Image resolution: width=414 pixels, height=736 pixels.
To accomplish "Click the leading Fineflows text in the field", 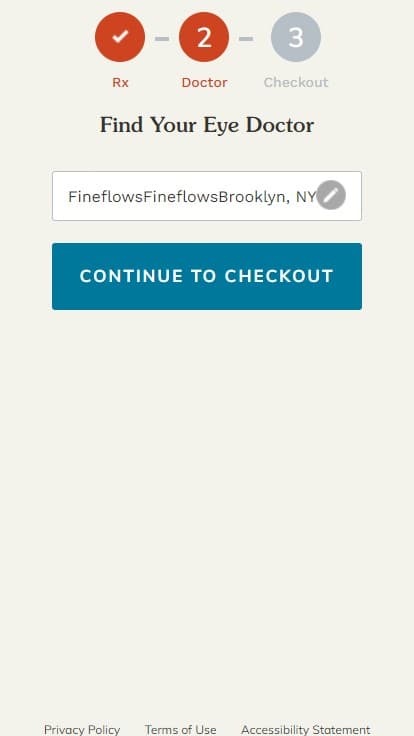I will point(106,197).
